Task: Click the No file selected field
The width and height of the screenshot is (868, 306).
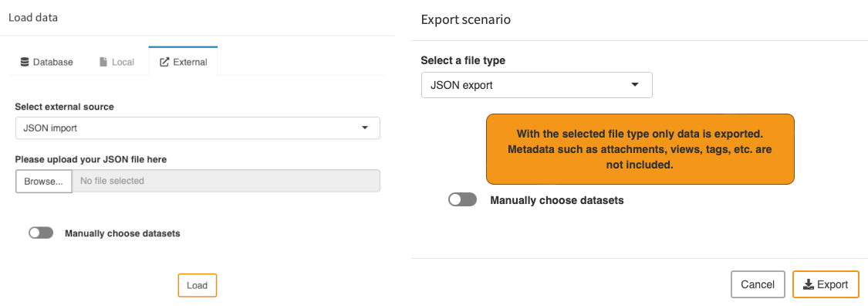Action: click(x=226, y=181)
